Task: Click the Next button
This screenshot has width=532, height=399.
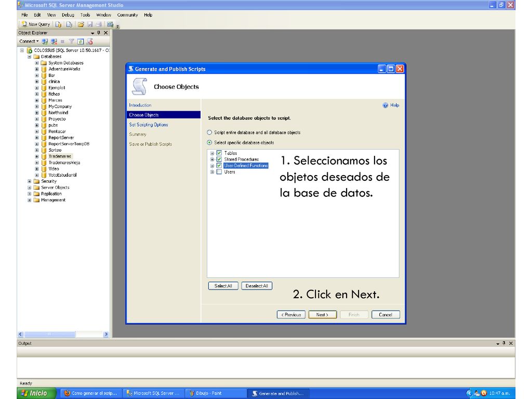Action: click(322, 315)
